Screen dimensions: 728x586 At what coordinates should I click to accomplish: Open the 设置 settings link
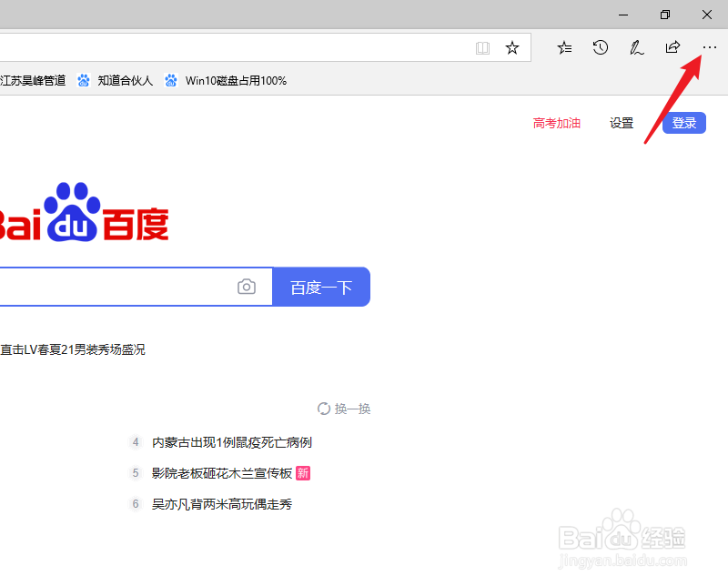622,123
